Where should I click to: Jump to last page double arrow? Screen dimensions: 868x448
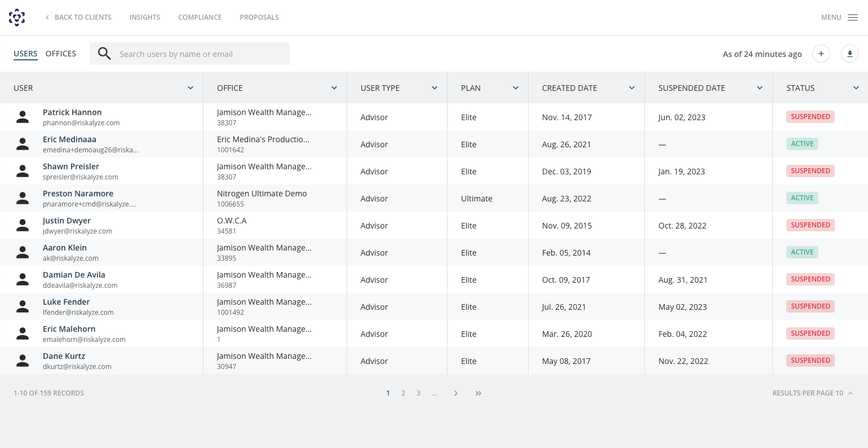coord(479,393)
